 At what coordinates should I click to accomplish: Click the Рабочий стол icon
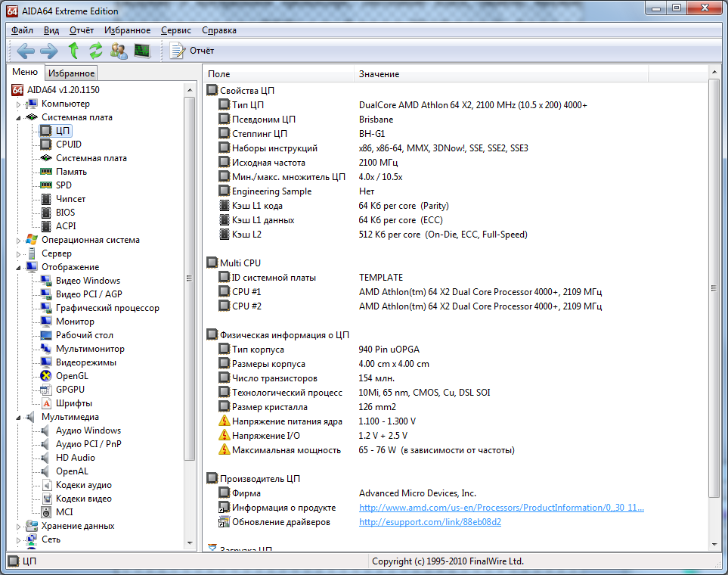pos(46,335)
